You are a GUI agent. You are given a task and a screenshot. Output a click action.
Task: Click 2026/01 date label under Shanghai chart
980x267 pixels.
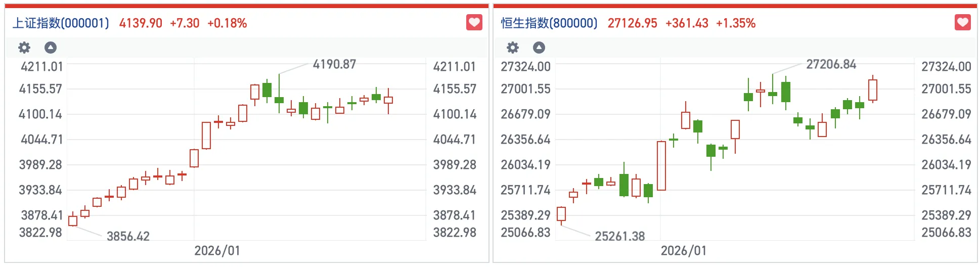point(217,251)
